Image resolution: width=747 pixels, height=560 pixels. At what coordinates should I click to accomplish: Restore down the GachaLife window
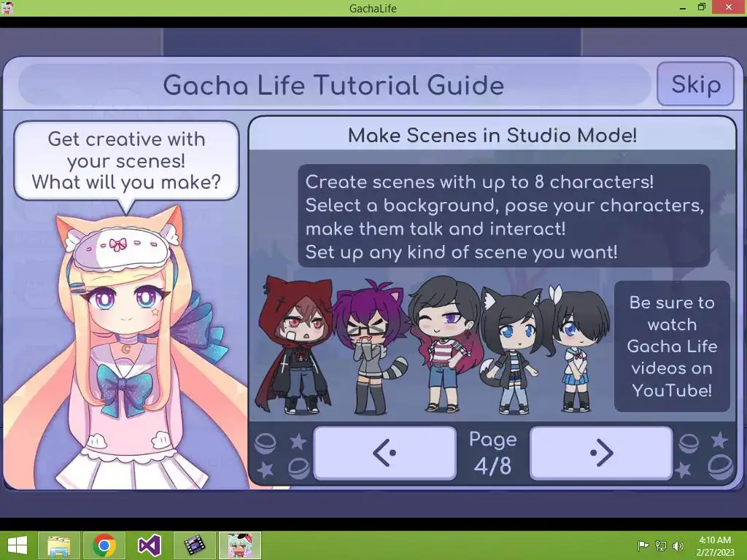(702, 7)
